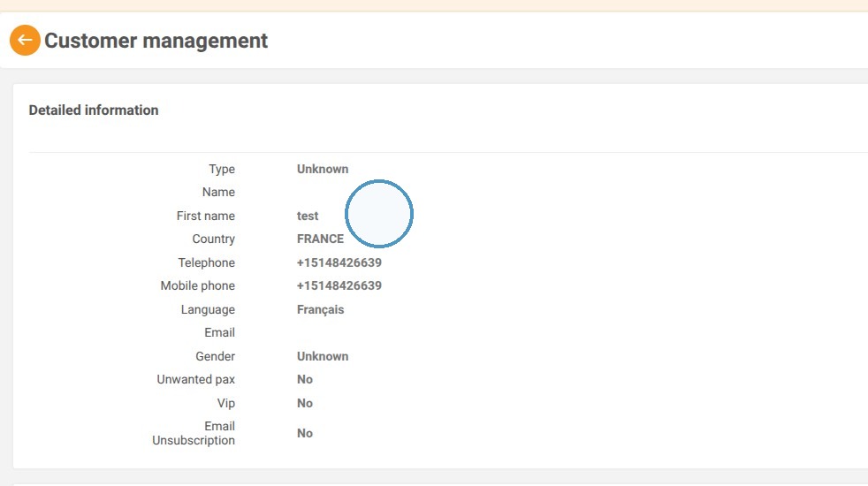
Task: Click the Language value 'Français'
Action: point(321,309)
